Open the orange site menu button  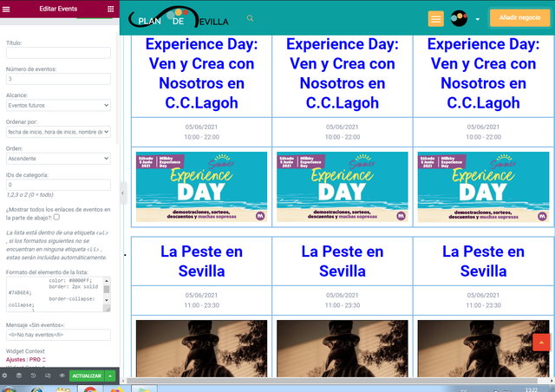click(x=435, y=19)
